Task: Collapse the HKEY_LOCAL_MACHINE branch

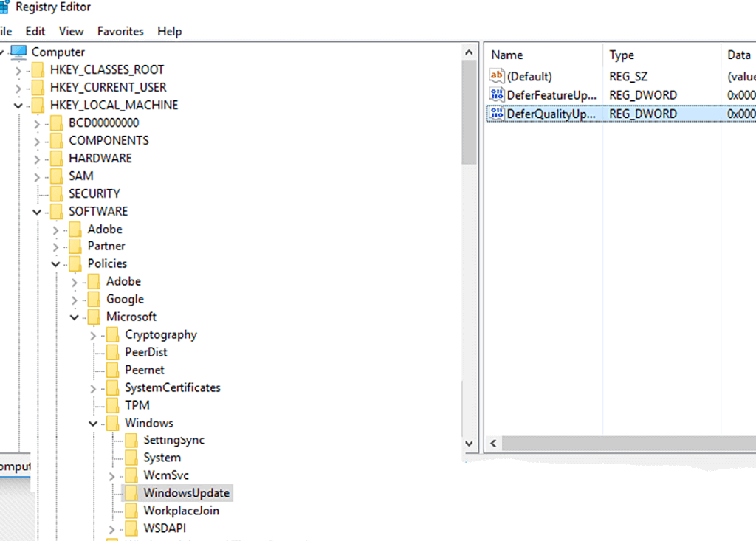Action: click(x=18, y=106)
